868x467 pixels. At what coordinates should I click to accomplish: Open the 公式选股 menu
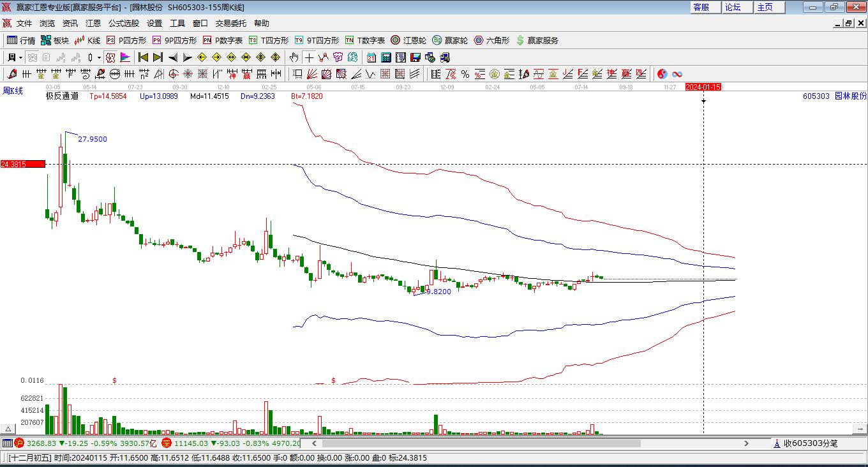click(x=123, y=23)
